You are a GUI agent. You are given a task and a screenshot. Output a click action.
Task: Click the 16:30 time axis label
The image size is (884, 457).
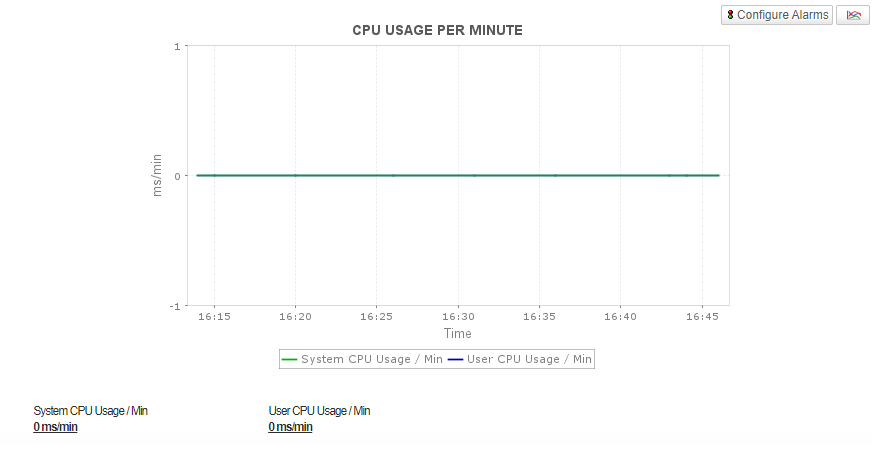point(458,316)
